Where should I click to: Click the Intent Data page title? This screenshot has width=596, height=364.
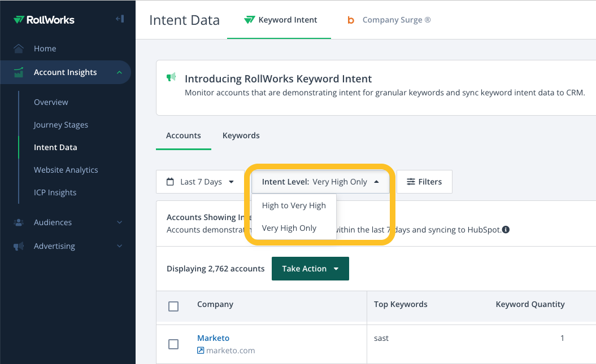coord(184,20)
